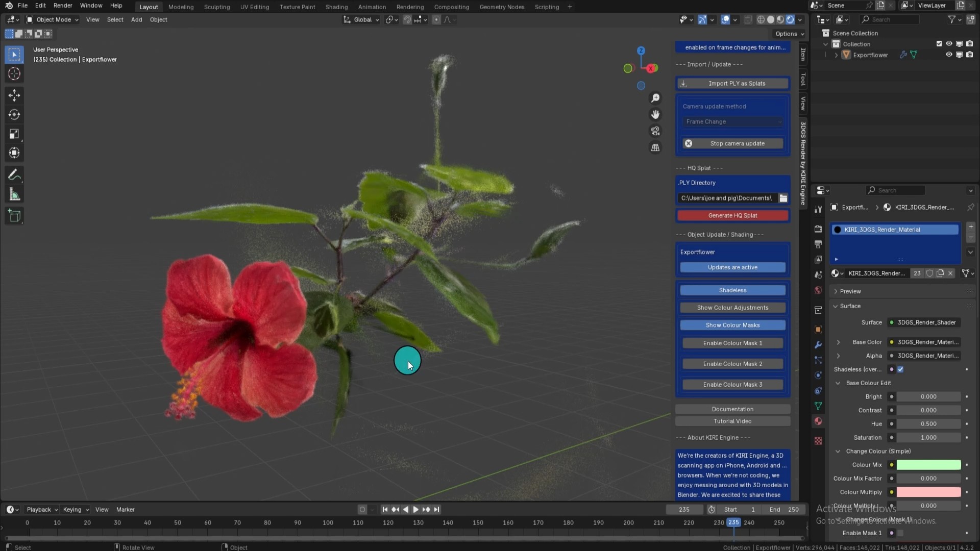Click the Material Properties icon
Image resolution: width=980 pixels, height=551 pixels.
[819, 422]
